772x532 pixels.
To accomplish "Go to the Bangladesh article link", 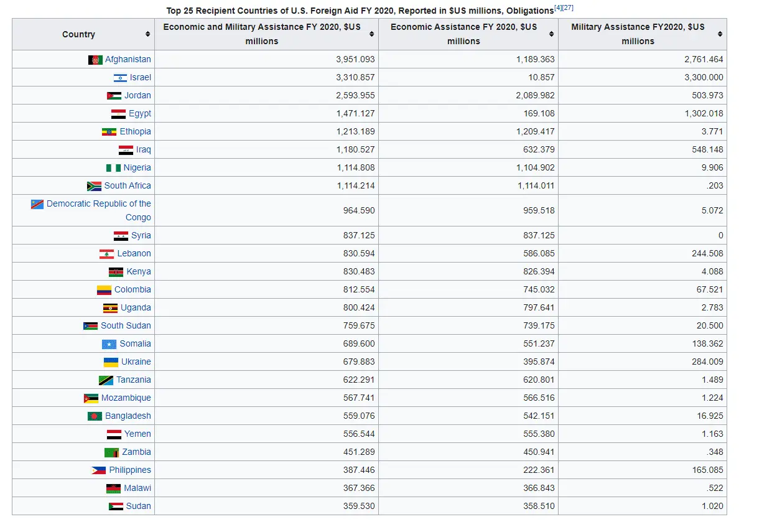I will [x=128, y=416].
